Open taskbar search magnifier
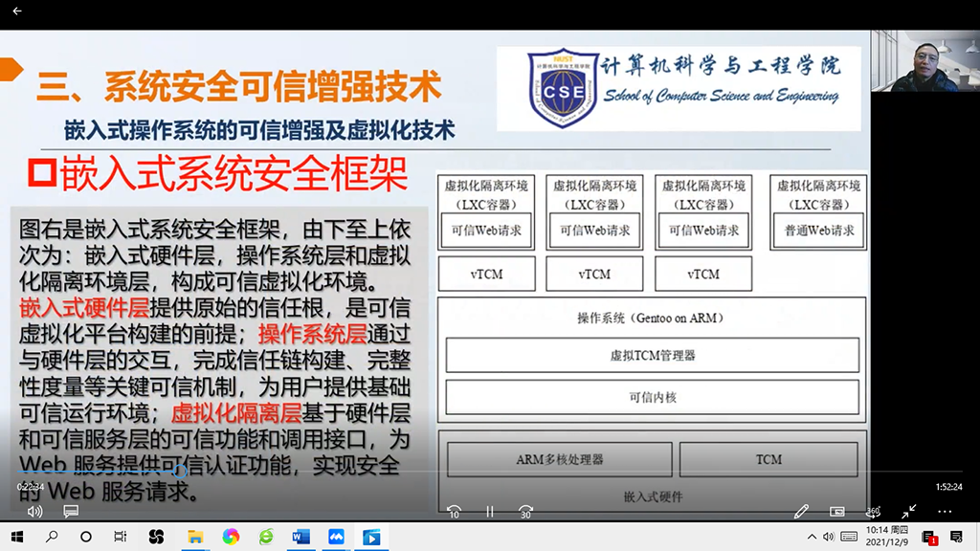Screen dimensions: 980x551 (53, 537)
